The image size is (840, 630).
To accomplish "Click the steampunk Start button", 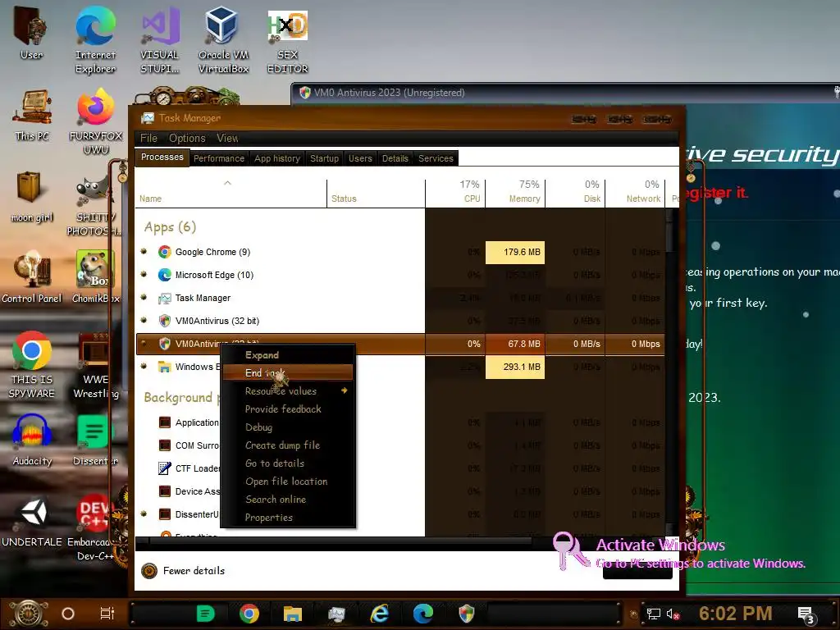I will 29,614.
